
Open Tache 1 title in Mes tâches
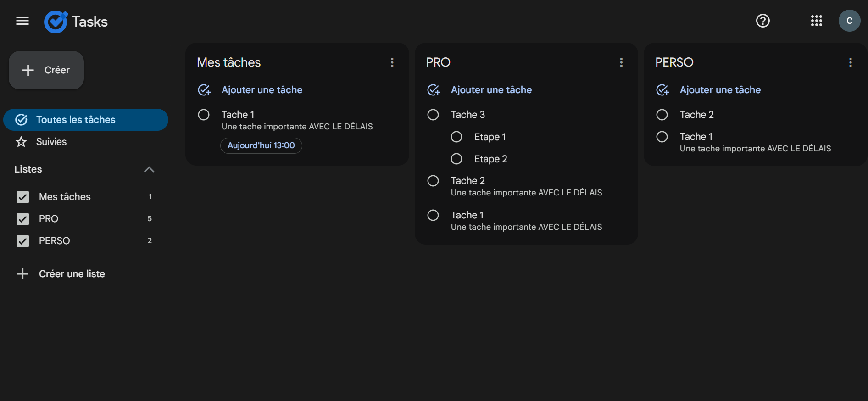coord(238,115)
